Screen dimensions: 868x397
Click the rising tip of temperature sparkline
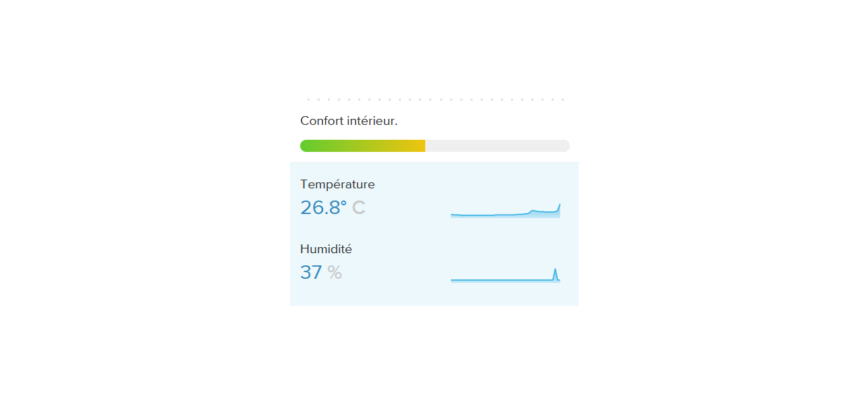pos(559,205)
